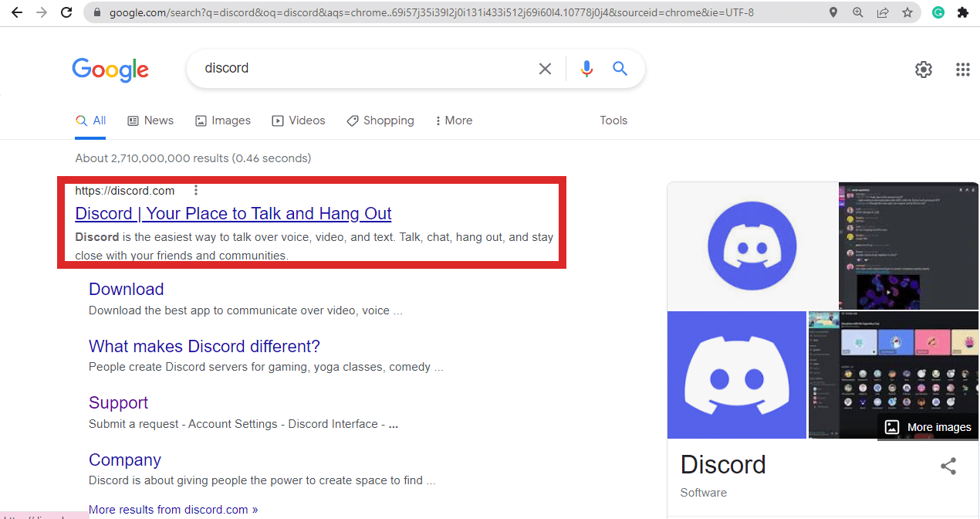Open the dark chat screenshot thumbnail

pyautogui.click(x=909, y=246)
